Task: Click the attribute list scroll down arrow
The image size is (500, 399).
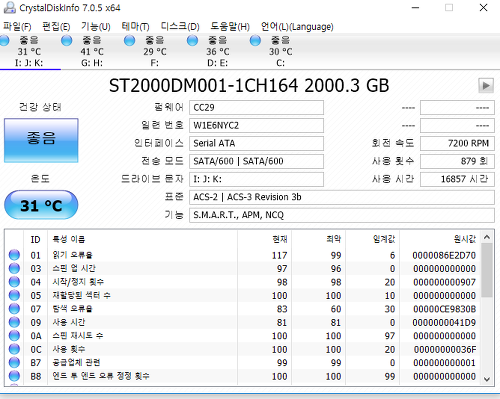Action: 487,379
